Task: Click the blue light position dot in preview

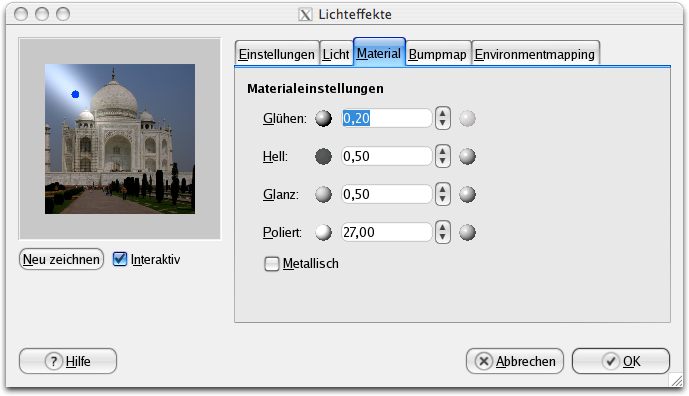Action: tap(75, 94)
